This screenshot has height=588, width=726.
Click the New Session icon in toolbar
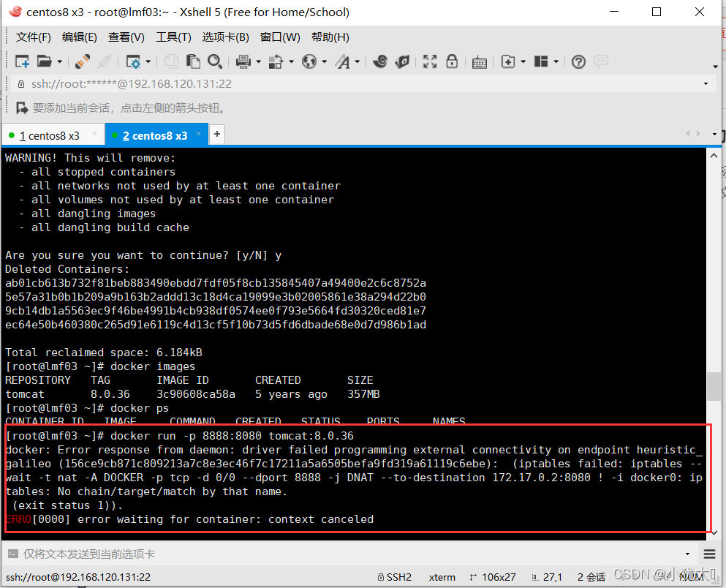tap(20, 61)
